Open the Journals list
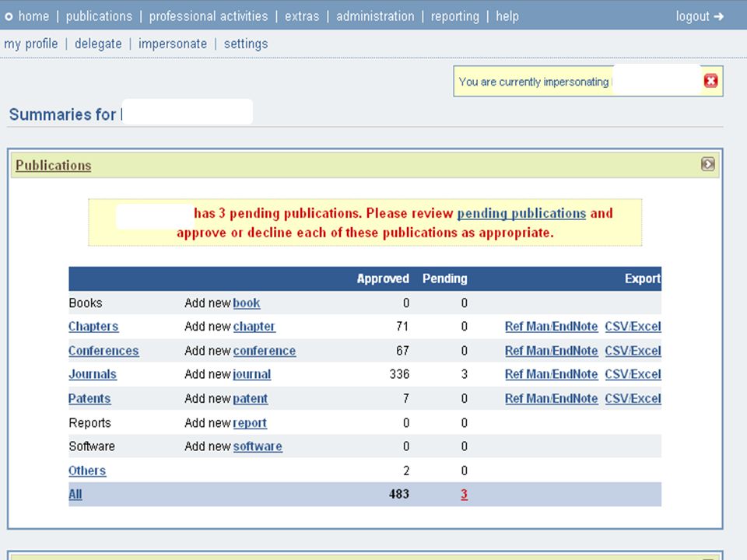Screen dimensions: 747x560 93,374
